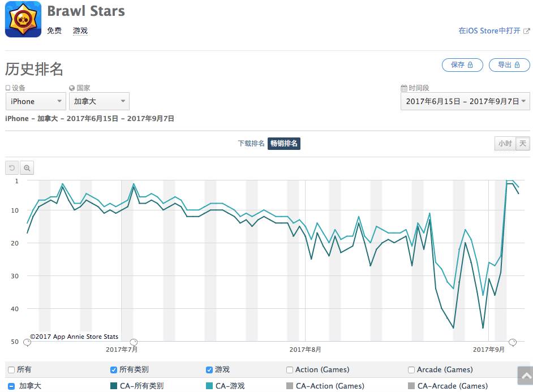Toggle the 所有 checkbox
This screenshot has width=533, height=392.
point(11,370)
